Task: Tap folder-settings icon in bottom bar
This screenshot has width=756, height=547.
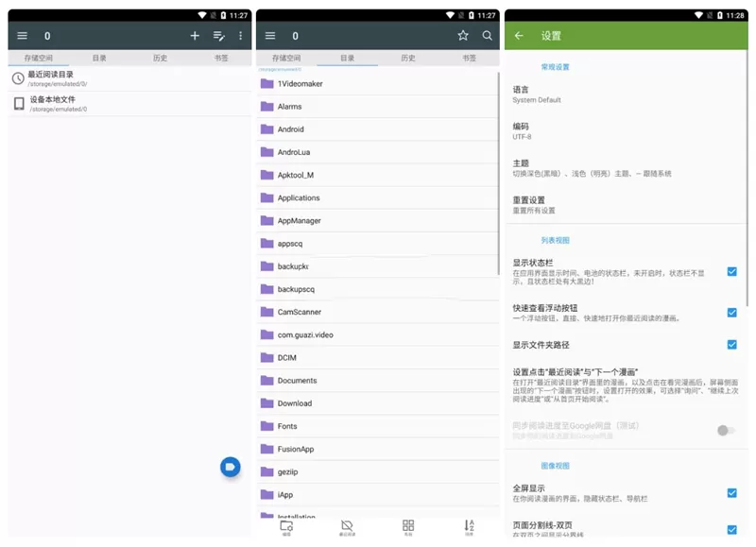Action: pyautogui.click(x=286, y=527)
